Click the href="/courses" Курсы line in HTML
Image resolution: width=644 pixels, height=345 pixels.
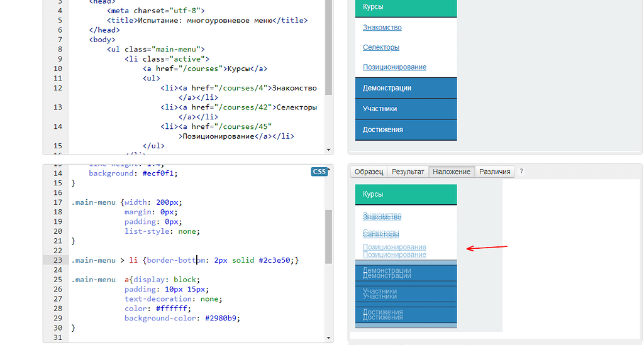point(205,68)
